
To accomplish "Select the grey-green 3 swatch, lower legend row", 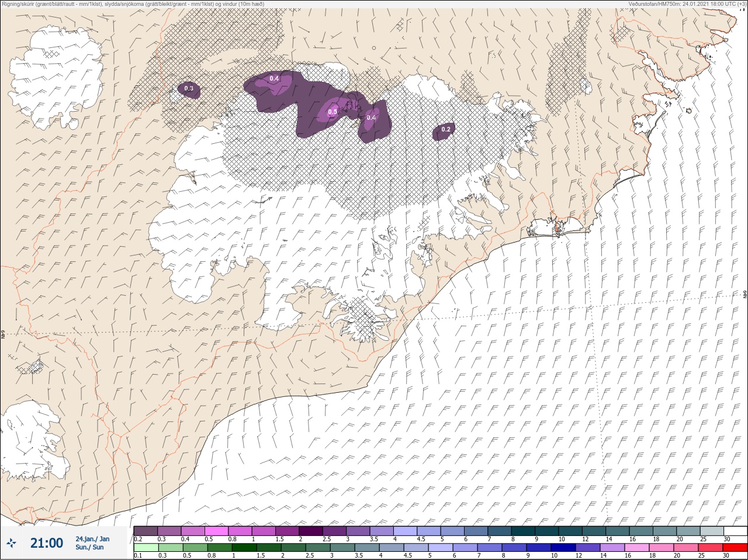I will [x=342, y=547].
